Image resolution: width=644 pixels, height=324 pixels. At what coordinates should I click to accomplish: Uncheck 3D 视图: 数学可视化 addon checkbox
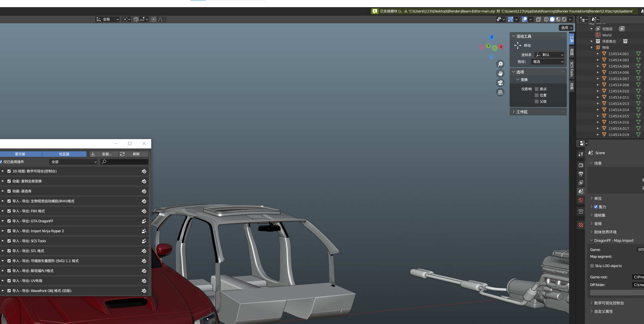[9, 171]
